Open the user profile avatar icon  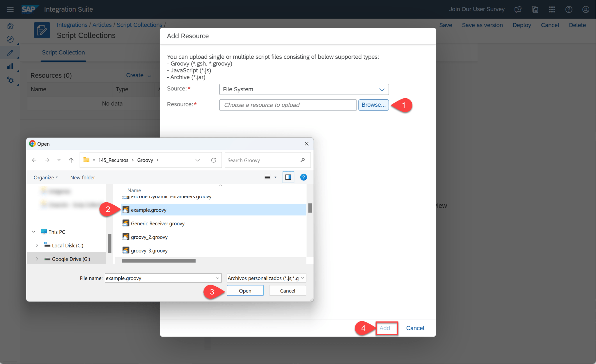click(x=586, y=9)
